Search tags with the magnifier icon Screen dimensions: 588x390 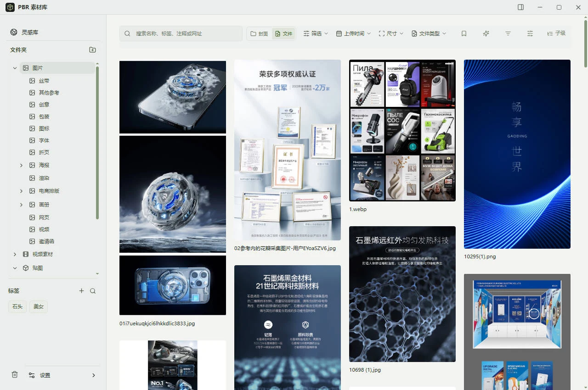pos(93,291)
